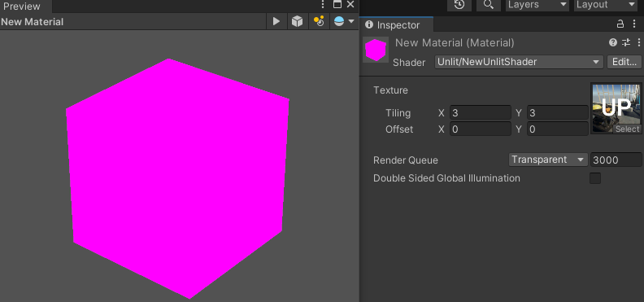Open the material presets slider icon

[x=626, y=42]
